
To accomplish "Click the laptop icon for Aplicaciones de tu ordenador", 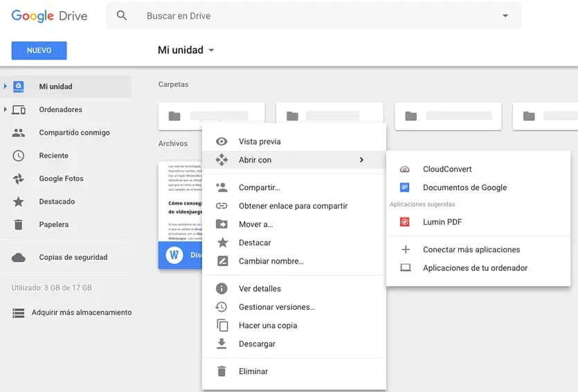I will pos(406,268).
